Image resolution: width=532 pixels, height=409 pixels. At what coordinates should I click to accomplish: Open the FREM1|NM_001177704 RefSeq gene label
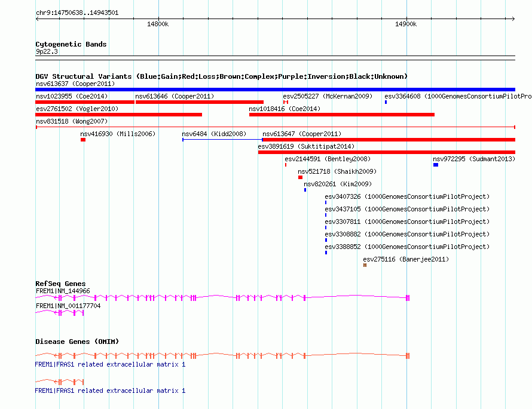tap(68, 306)
